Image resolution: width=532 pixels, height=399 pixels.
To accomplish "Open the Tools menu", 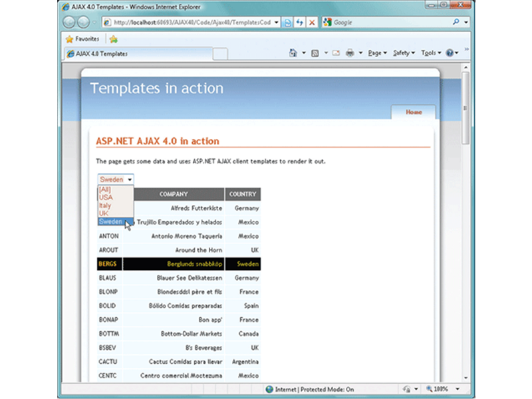I will tap(431, 53).
